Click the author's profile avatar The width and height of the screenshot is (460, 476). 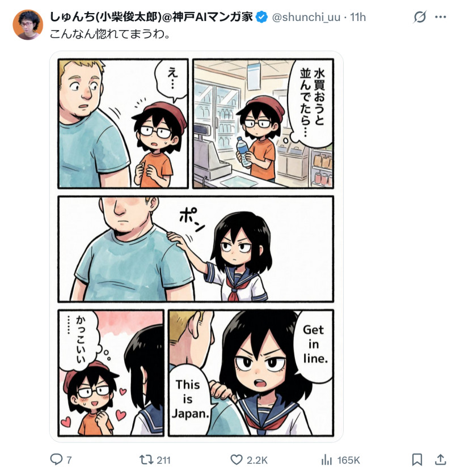28,24
